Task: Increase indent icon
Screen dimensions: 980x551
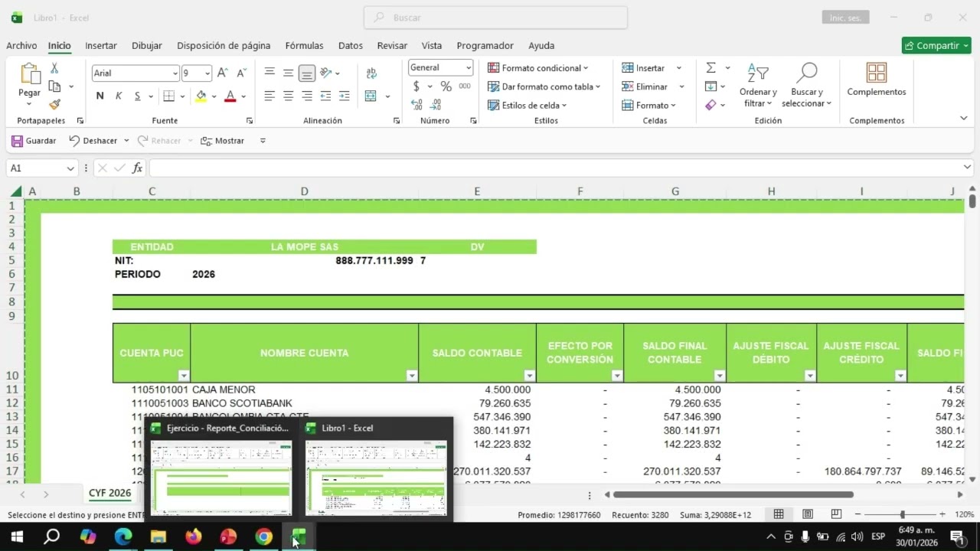Action: 344,96
